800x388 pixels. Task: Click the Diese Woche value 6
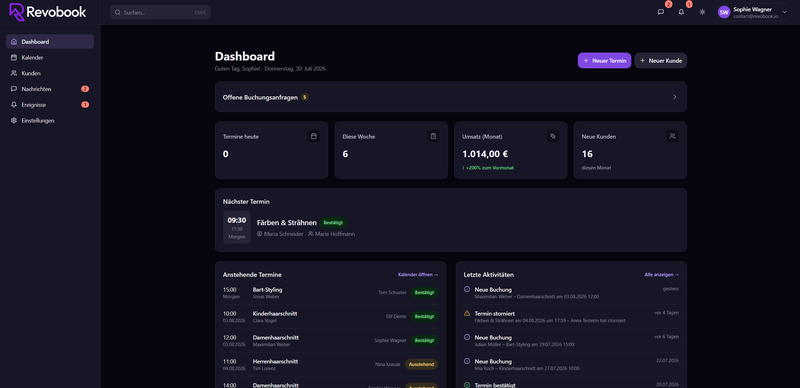point(345,154)
